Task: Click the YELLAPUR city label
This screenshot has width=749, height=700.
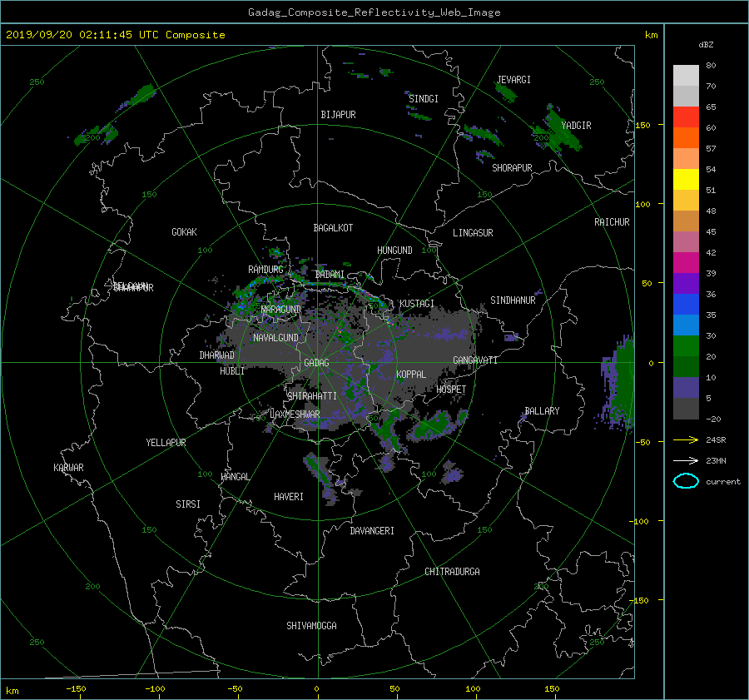Action: tap(166, 443)
